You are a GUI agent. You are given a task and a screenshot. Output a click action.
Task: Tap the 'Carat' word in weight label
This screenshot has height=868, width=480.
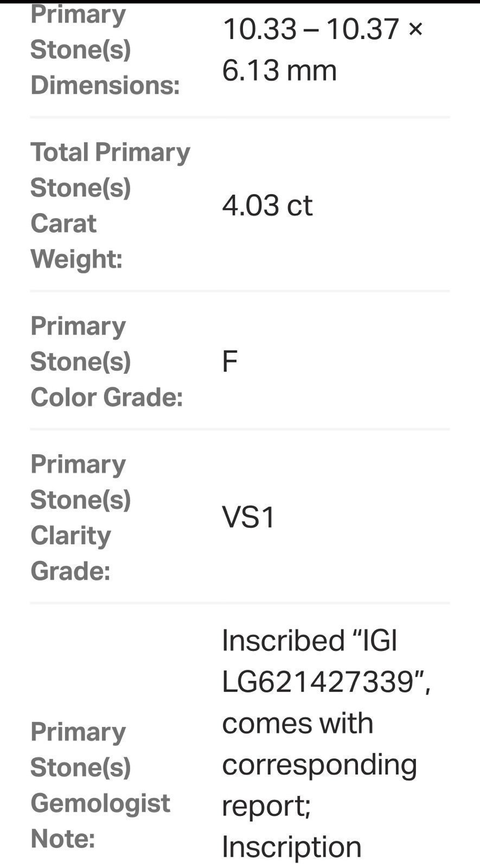point(63,223)
